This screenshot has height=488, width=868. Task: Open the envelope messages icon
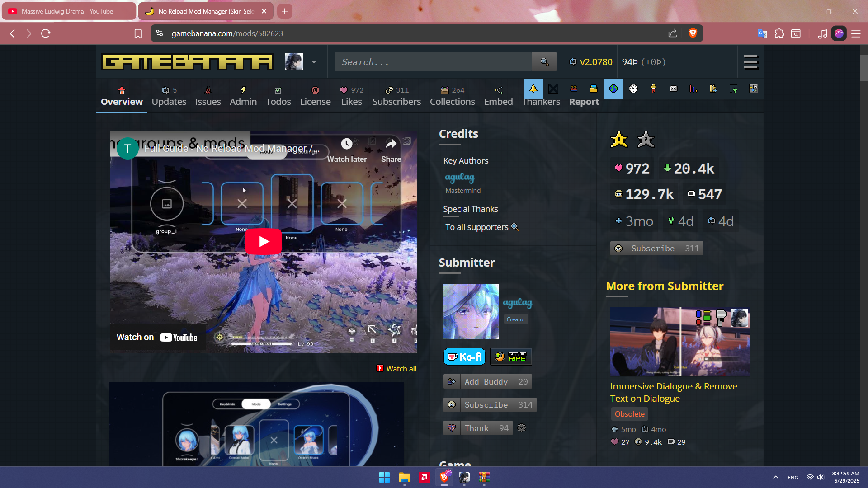(674, 89)
